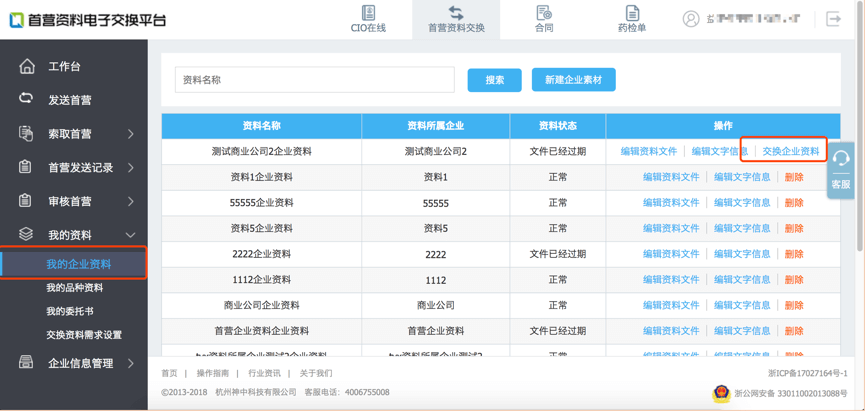The height and width of the screenshot is (411, 865).
Task: Expand 企业信息管理 chevron
Action: click(x=131, y=363)
